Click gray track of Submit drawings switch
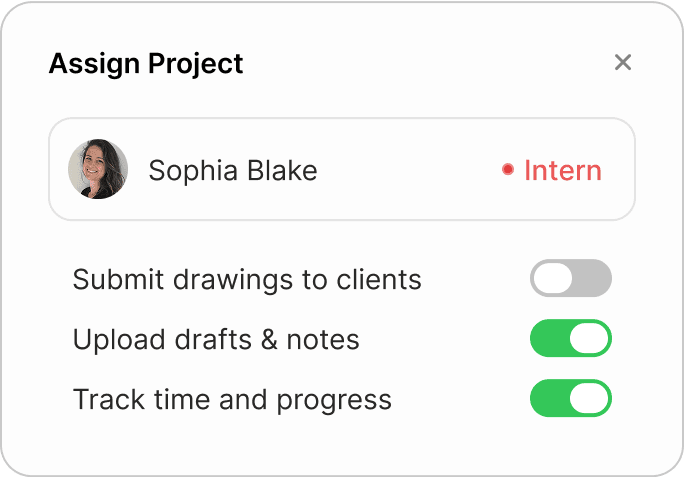This screenshot has height=477, width=684. tap(592, 279)
